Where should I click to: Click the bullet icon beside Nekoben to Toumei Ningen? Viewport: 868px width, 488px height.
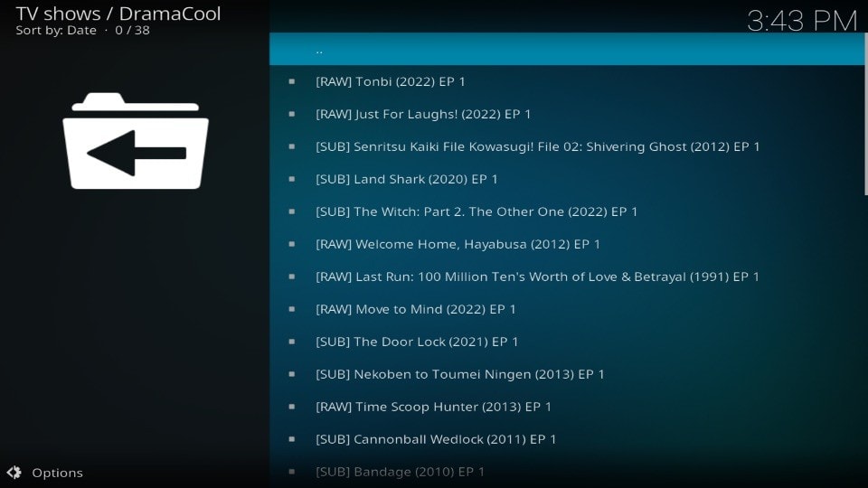[x=292, y=374]
